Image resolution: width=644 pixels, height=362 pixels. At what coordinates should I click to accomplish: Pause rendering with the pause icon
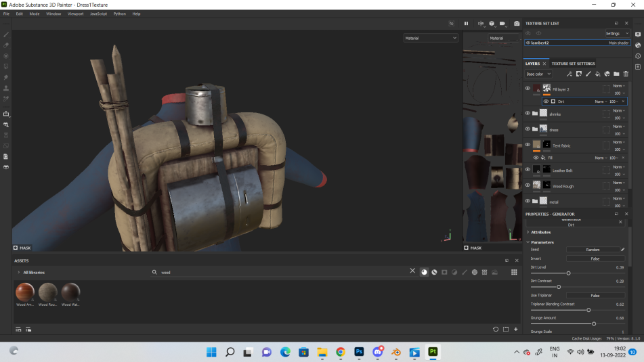(x=466, y=24)
